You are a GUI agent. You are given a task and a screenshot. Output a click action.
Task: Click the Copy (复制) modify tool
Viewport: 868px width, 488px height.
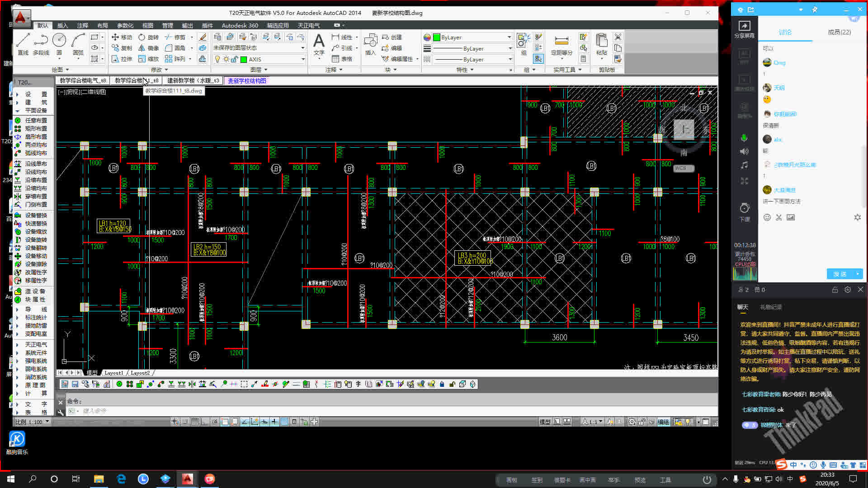tap(122, 48)
